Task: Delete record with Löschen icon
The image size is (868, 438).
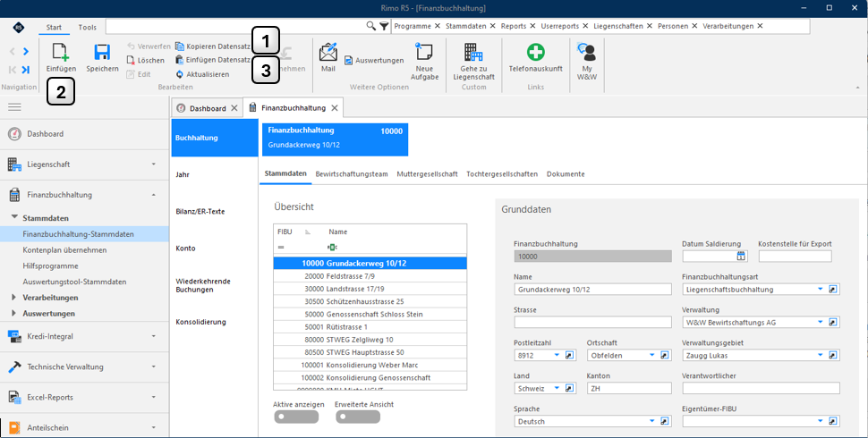Action: [x=132, y=60]
